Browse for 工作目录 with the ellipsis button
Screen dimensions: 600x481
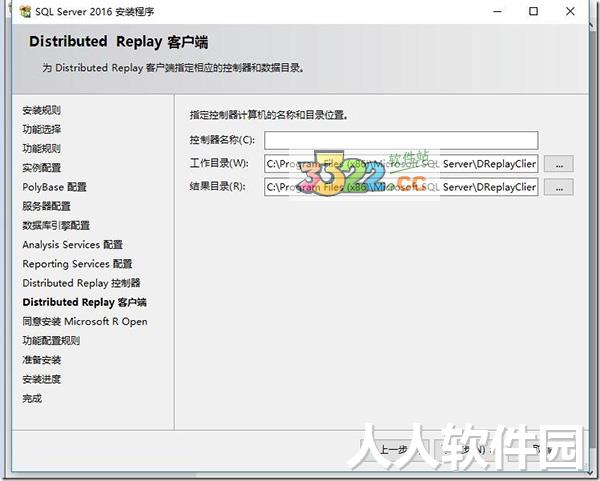tap(559, 164)
